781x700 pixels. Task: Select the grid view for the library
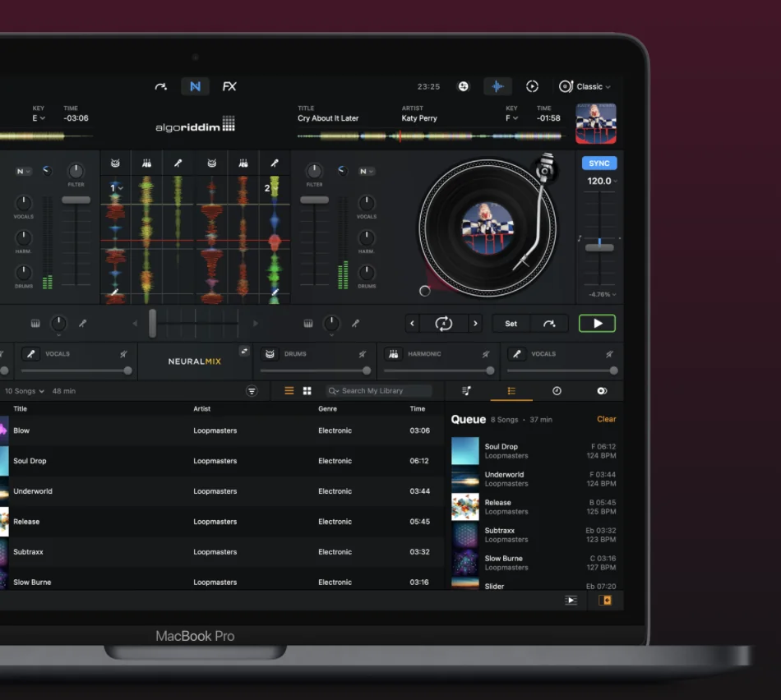point(307,391)
